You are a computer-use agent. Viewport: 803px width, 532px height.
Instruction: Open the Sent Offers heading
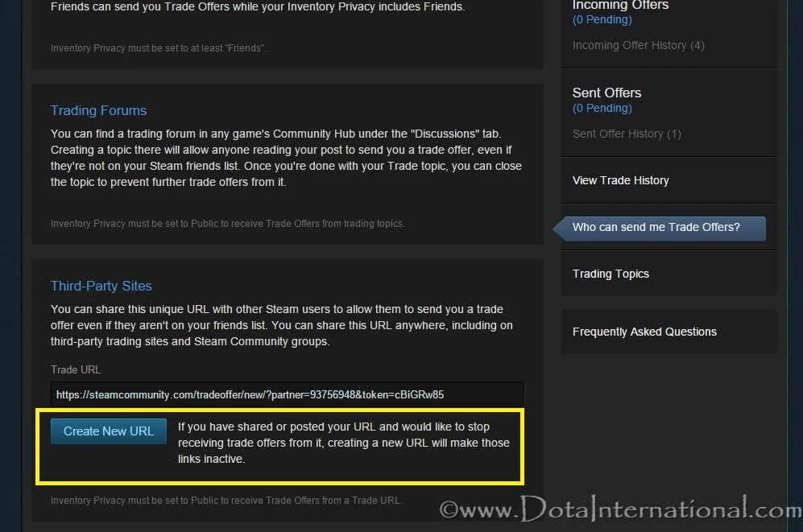(606, 93)
